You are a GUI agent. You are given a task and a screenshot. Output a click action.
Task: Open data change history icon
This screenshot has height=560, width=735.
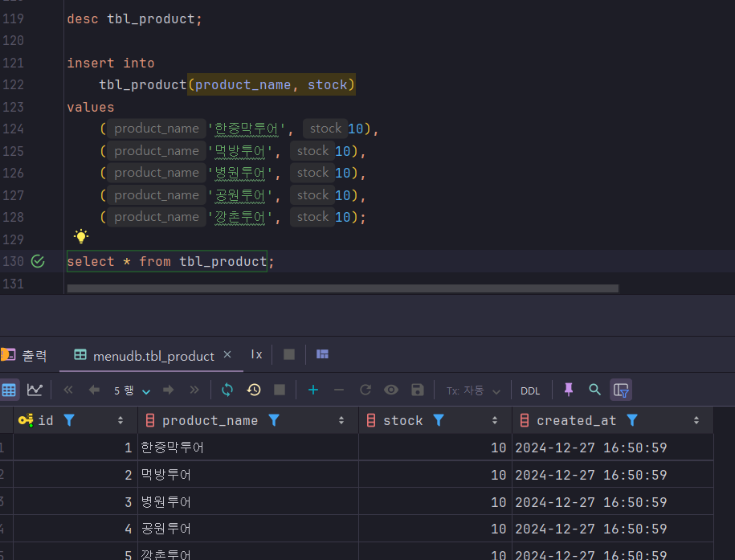tap(254, 390)
